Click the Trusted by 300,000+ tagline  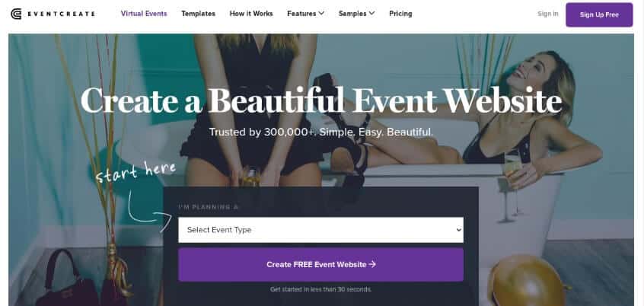[320, 132]
